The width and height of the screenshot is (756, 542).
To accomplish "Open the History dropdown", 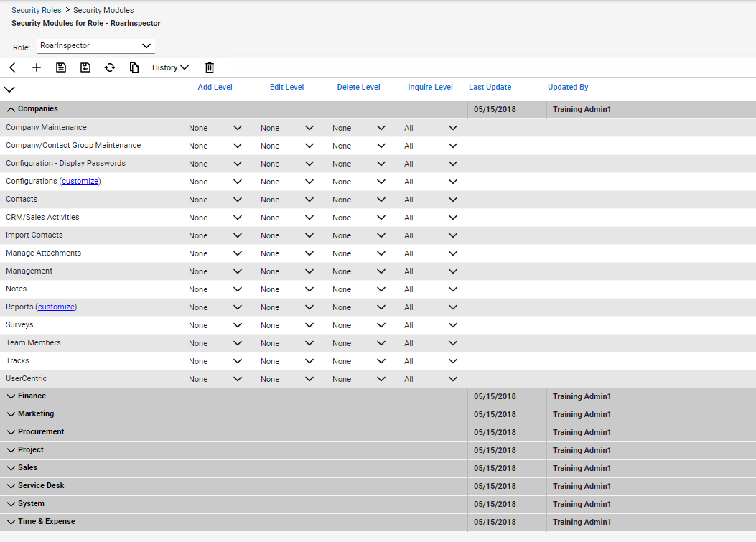I will 170,67.
